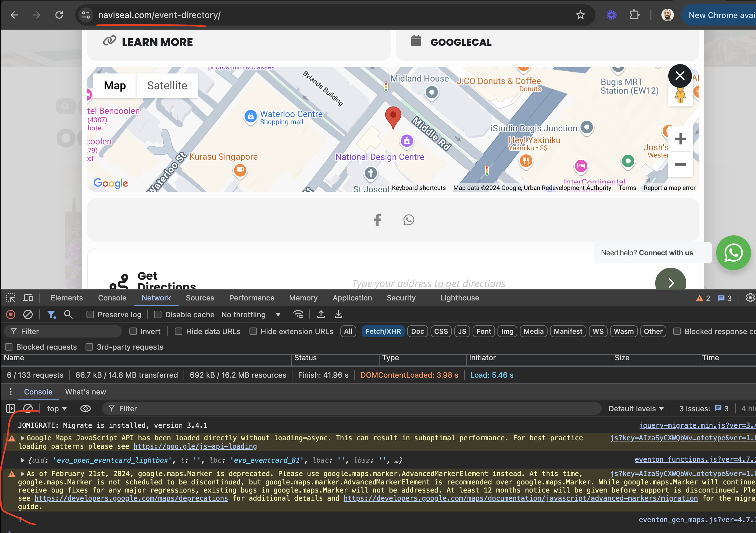Click the network Filter input field
The image size is (756, 533).
(63, 332)
